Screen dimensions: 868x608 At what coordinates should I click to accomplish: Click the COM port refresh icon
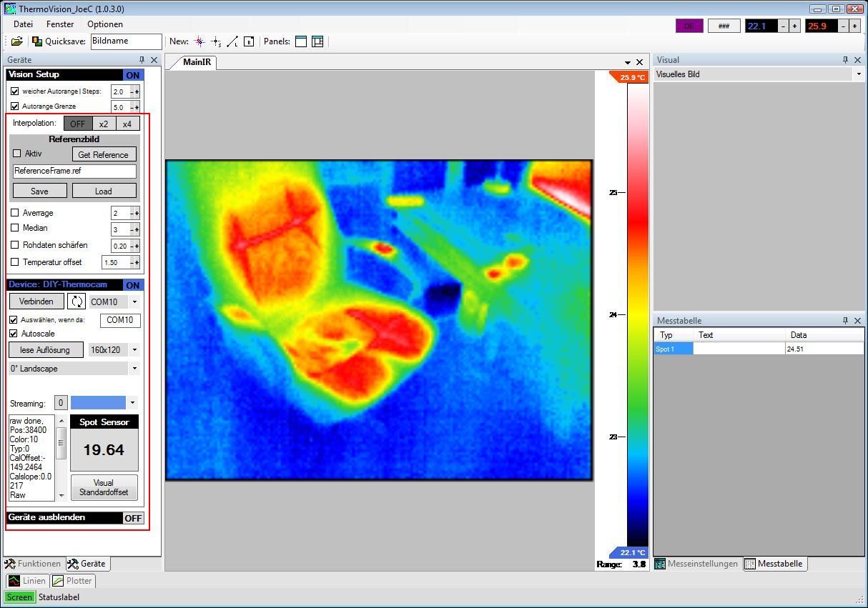(x=77, y=301)
